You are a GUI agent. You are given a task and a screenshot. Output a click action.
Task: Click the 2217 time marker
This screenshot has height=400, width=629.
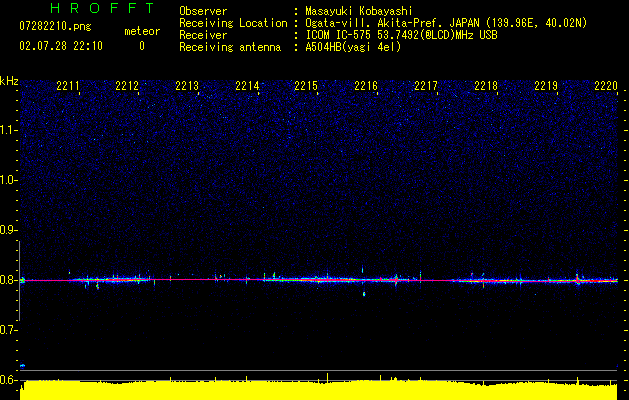click(426, 86)
